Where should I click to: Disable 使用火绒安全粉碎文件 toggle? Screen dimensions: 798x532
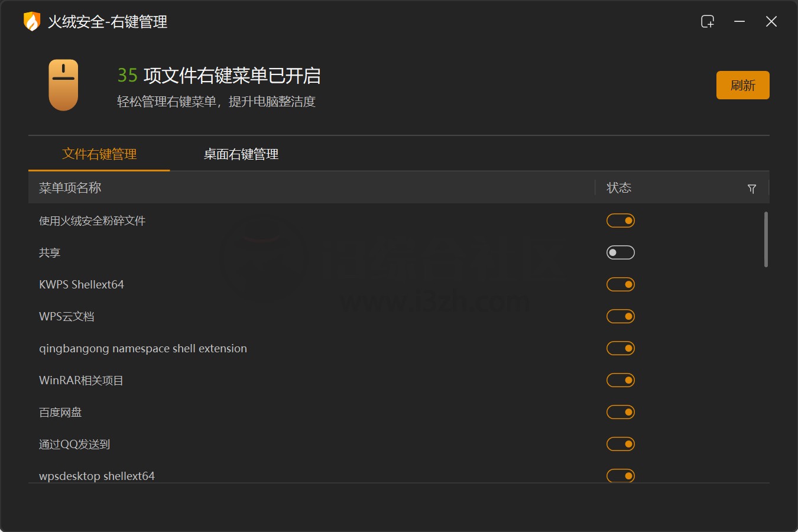tap(621, 220)
